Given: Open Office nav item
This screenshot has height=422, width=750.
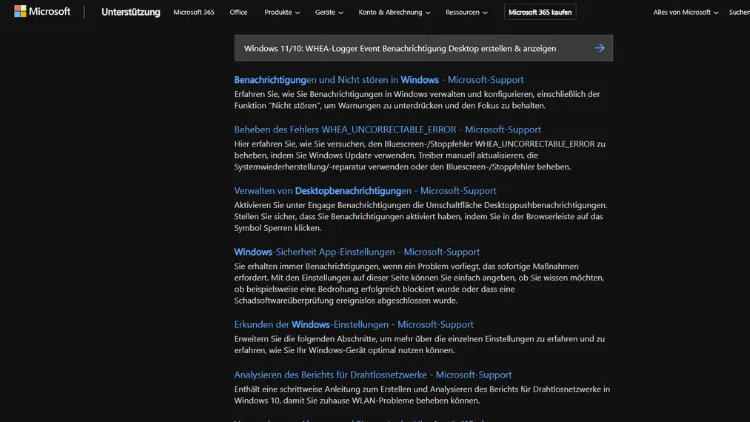Looking at the screenshot, I should [238, 12].
